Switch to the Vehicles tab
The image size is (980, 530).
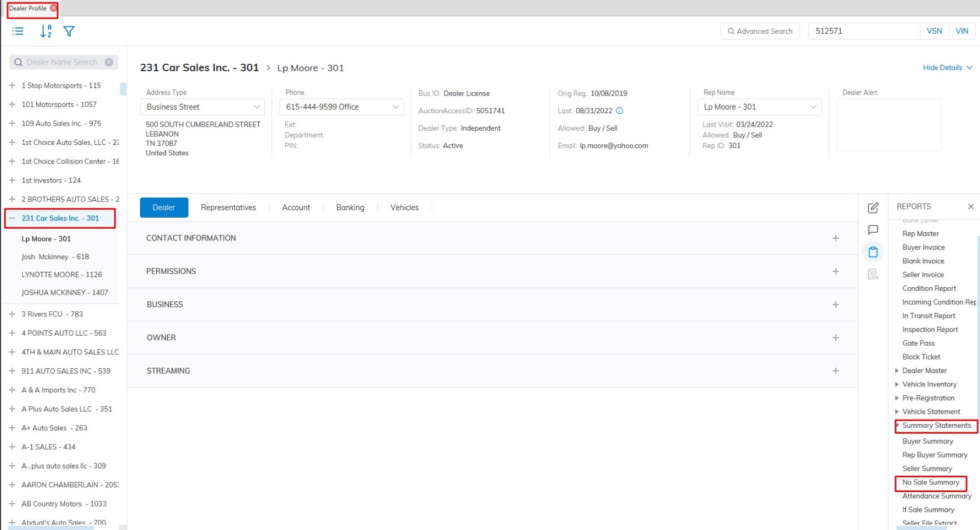click(x=404, y=208)
